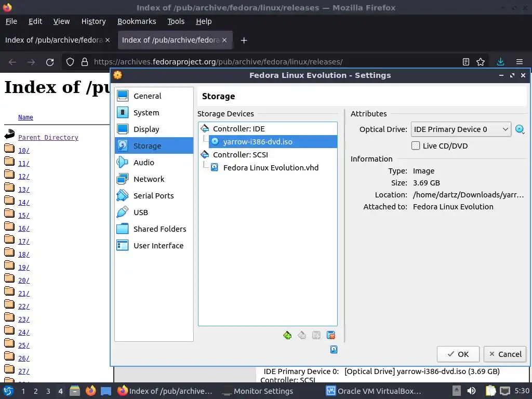Screen dimensions: 532x399
Task: Click Firefox reload page button
Action: click(50, 62)
